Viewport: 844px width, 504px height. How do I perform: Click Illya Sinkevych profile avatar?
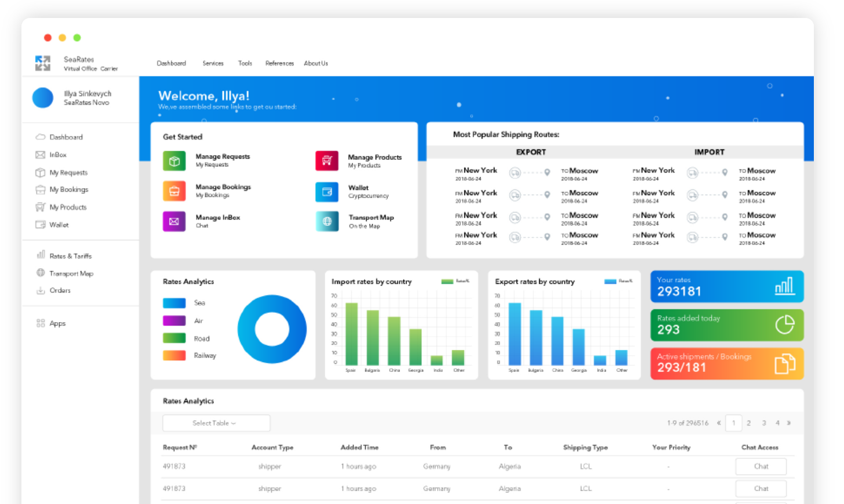click(x=43, y=98)
